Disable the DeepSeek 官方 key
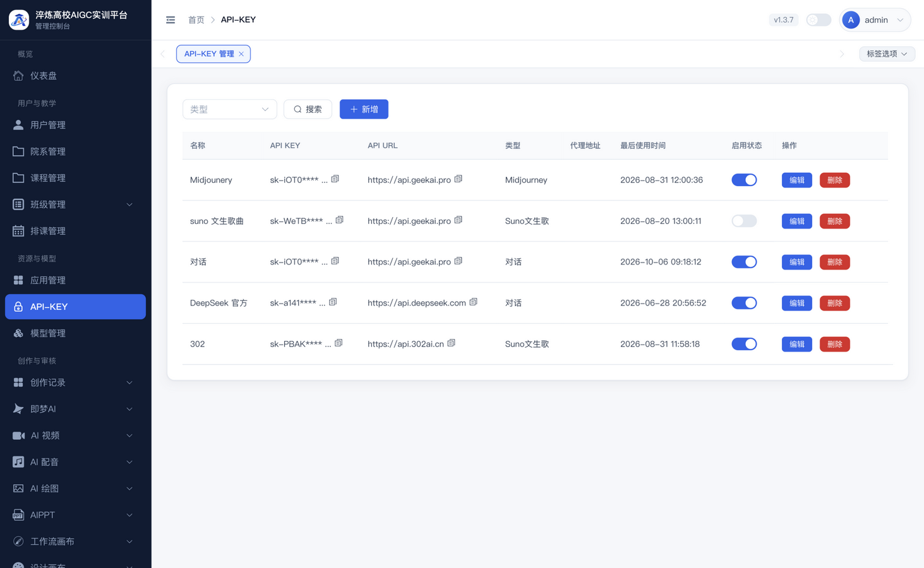Viewport: 924px width, 568px height. pyautogui.click(x=744, y=303)
